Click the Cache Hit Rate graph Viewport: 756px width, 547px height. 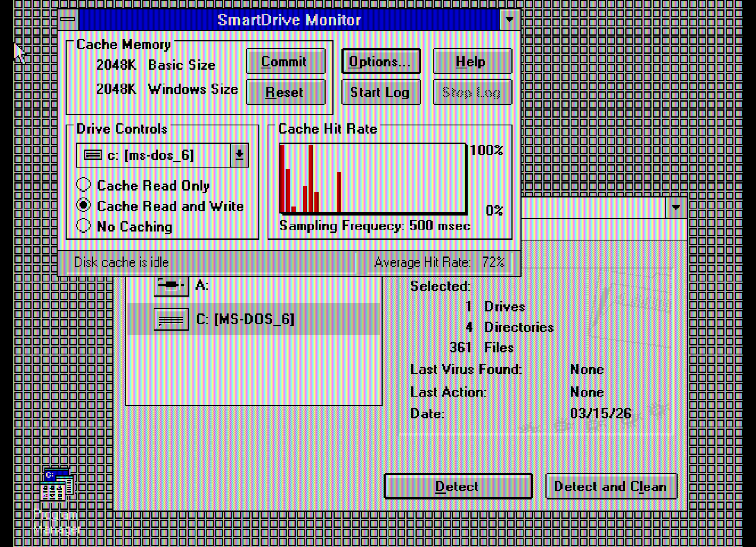(x=373, y=179)
